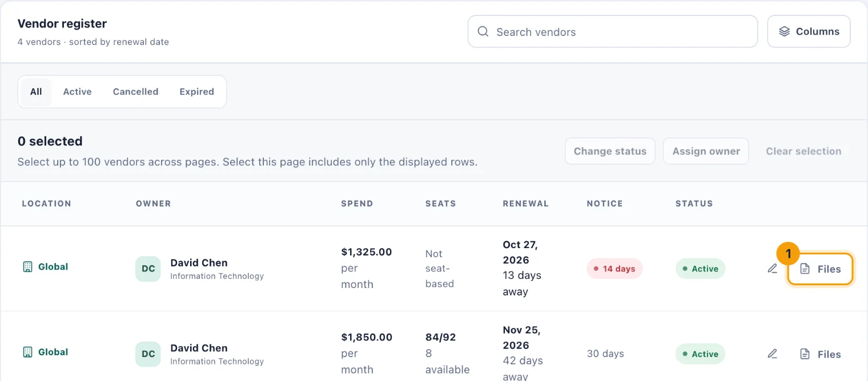Click the pencil edit icon in the first row

click(773, 269)
